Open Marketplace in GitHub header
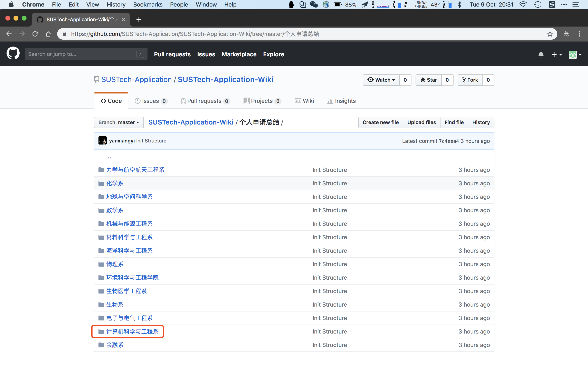The width and height of the screenshot is (588, 367). coord(239,54)
